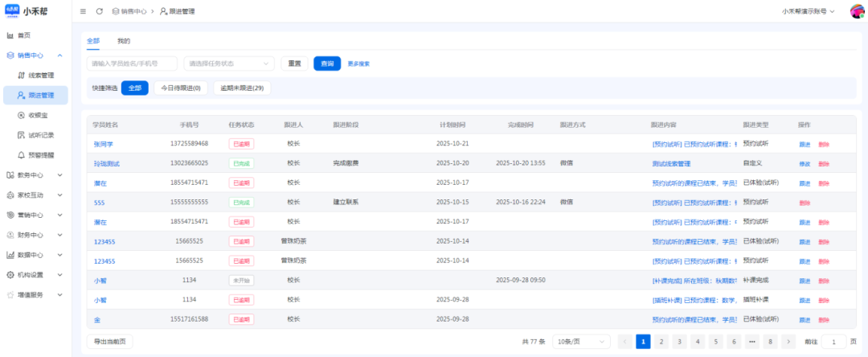
Task: Click the student name/phone search field
Action: (132, 64)
